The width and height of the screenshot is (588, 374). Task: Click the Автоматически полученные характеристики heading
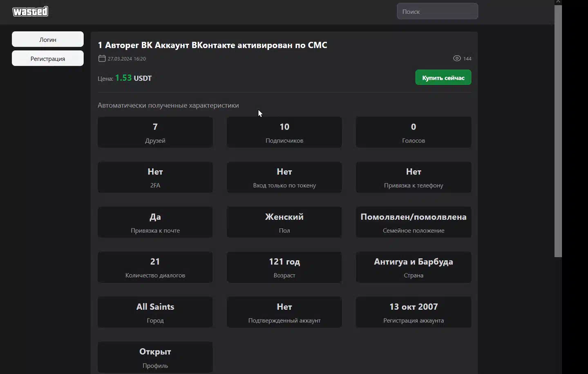[x=168, y=105]
